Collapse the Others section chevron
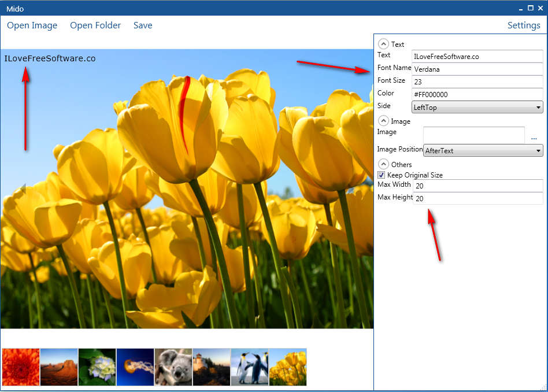548x392 pixels. pyautogui.click(x=383, y=164)
